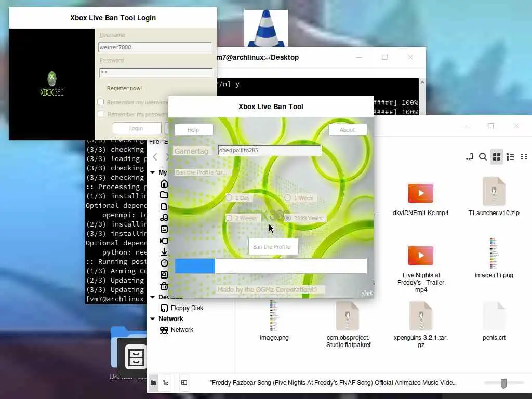The height and width of the screenshot is (399, 532).
Task: Open Pictures icon in sidebar
Action: tap(164, 229)
